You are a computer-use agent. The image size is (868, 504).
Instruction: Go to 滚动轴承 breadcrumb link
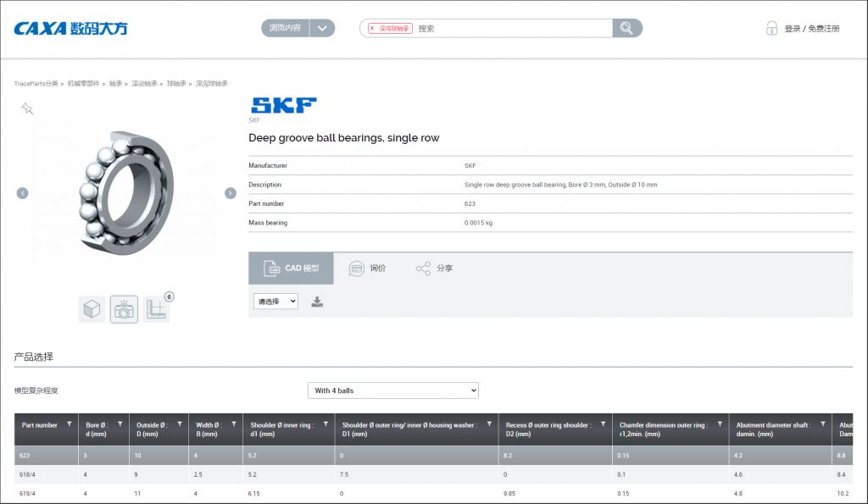[144, 84]
